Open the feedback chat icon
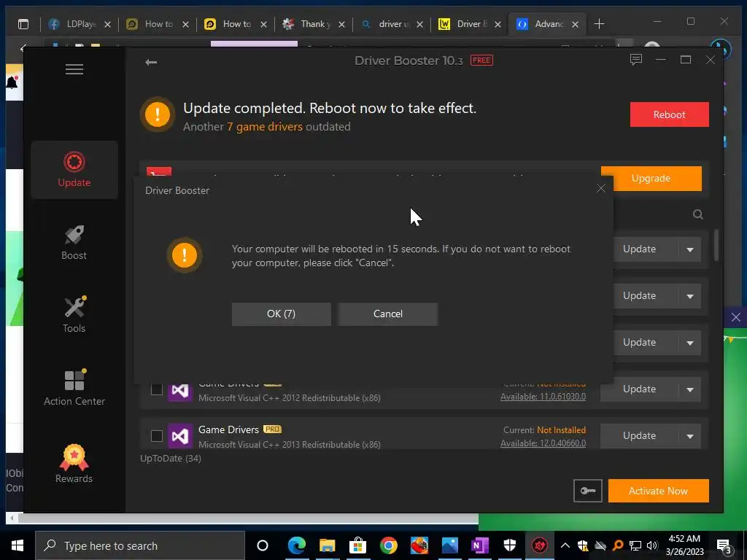The height and width of the screenshot is (560, 747). pos(636,60)
